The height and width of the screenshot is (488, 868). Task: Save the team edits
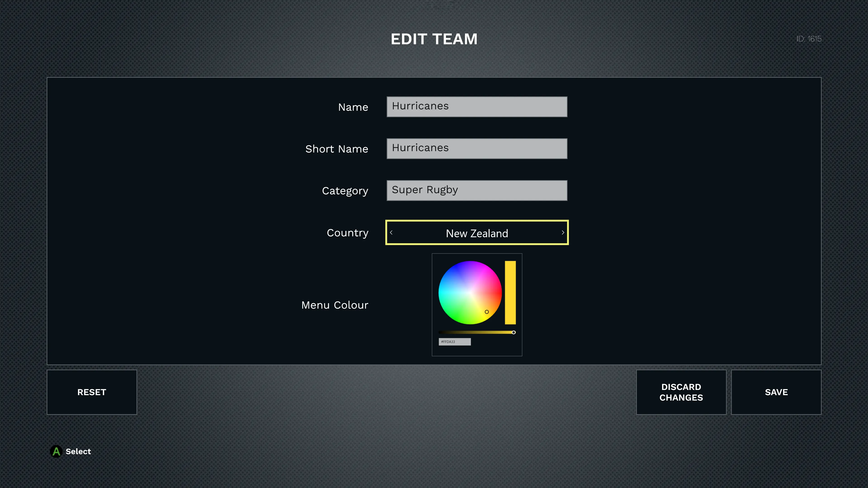click(776, 392)
